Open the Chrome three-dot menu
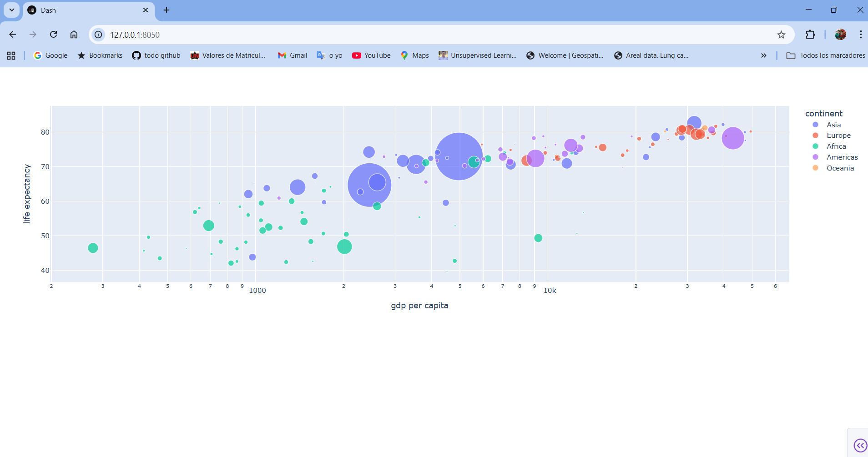Viewport: 868px width, 457px height. click(x=861, y=35)
